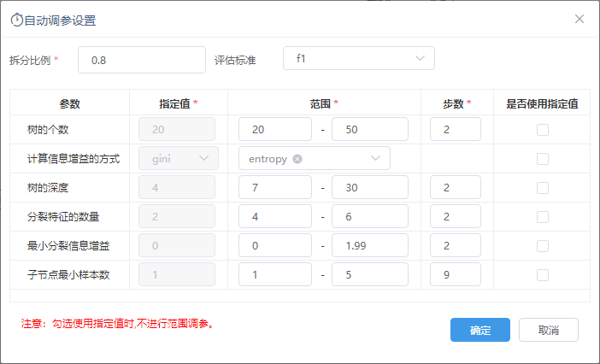This screenshot has height=364, width=600.
Task: Click the 拆分比例 label
Action: (x=30, y=60)
